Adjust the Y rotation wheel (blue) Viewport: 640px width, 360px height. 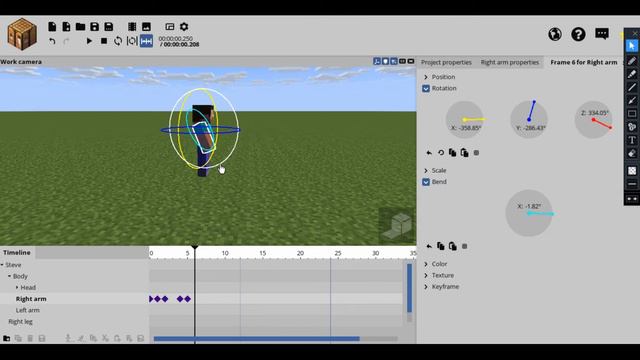coord(529,120)
